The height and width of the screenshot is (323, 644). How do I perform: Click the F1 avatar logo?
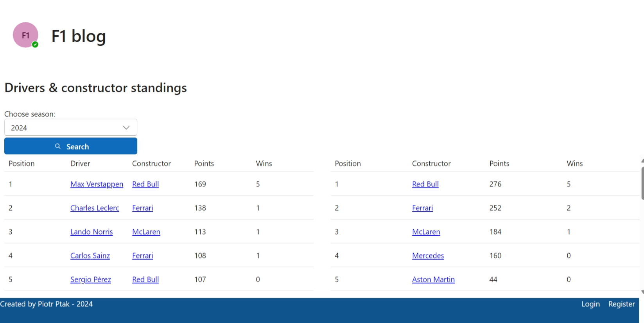pos(25,35)
